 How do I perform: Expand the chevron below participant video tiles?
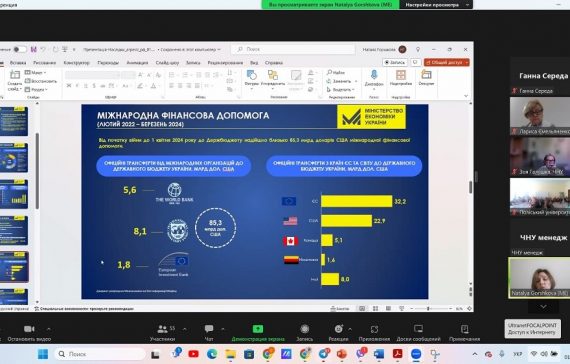pos(543,307)
